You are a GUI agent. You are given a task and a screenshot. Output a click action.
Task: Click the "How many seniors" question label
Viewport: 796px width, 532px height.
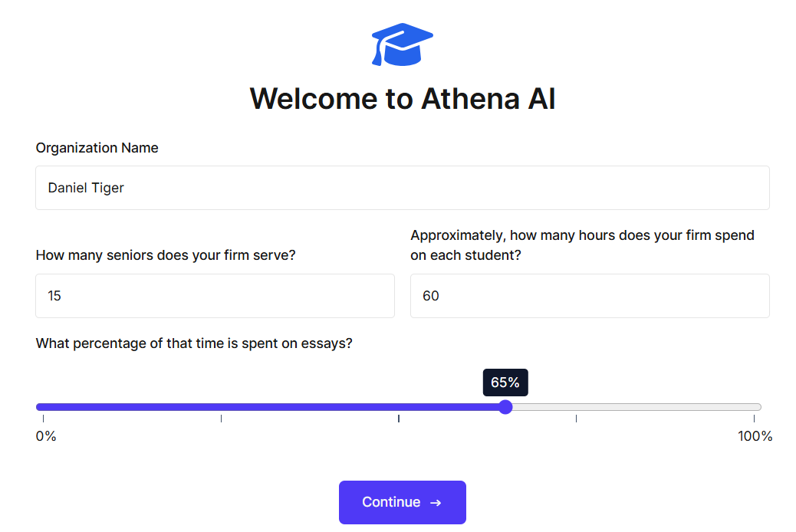click(166, 255)
